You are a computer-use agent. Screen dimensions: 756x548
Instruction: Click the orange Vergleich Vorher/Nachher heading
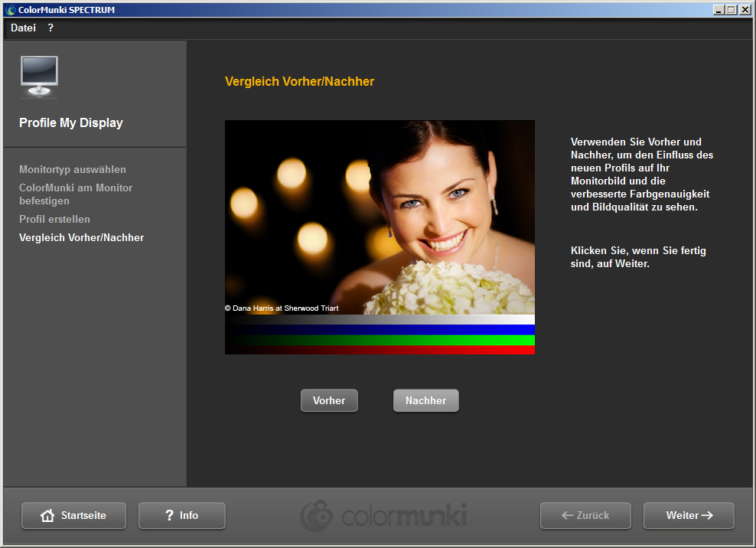click(x=299, y=81)
